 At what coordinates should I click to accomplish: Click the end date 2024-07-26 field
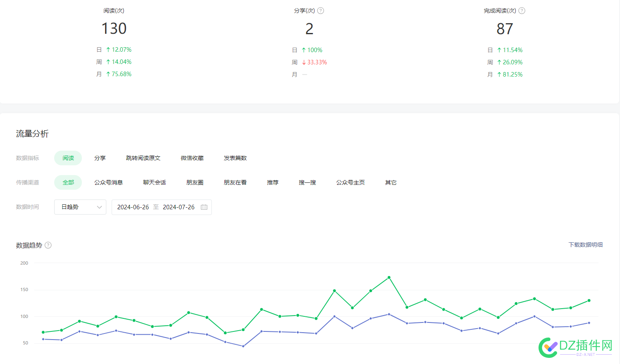coord(179,207)
